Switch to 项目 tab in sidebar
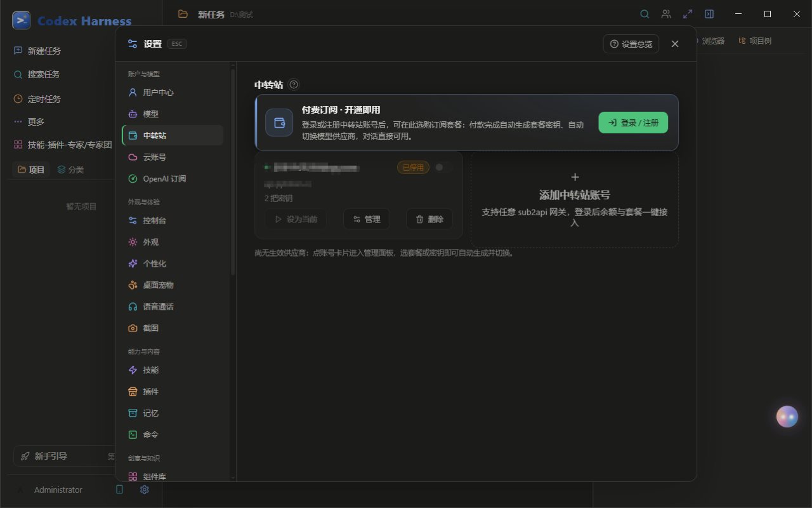 pos(31,170)
